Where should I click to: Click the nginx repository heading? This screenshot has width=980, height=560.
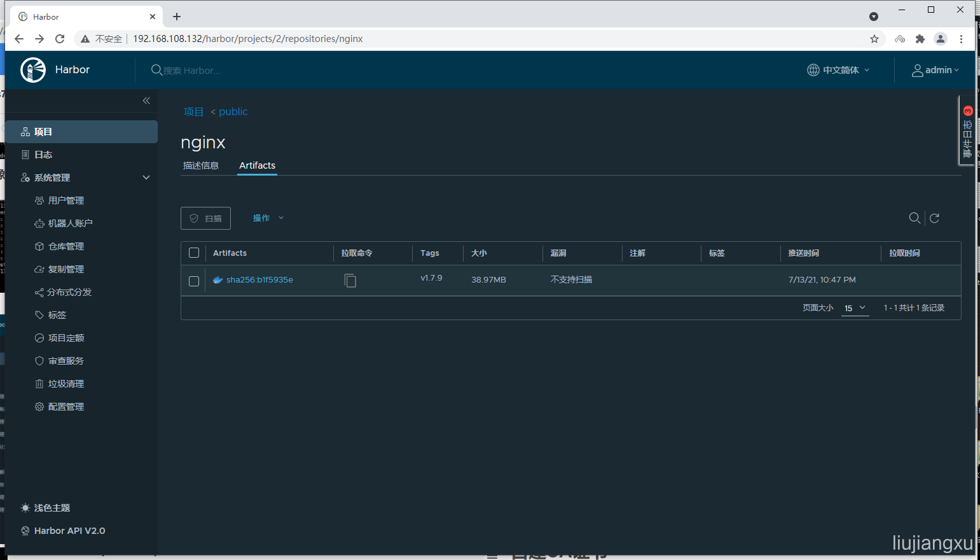(x=204, y=143)
